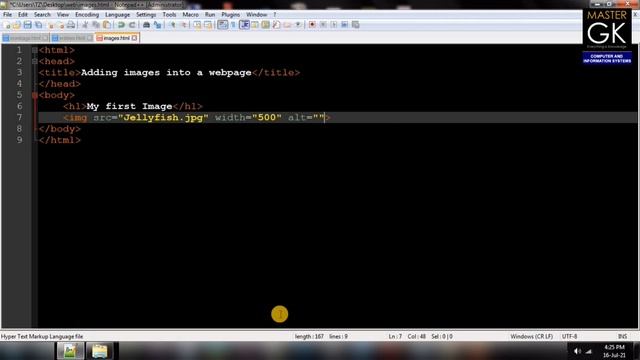The image size is (640, 360).
Task: Play back the recorded macro
Action: [334, 25]
